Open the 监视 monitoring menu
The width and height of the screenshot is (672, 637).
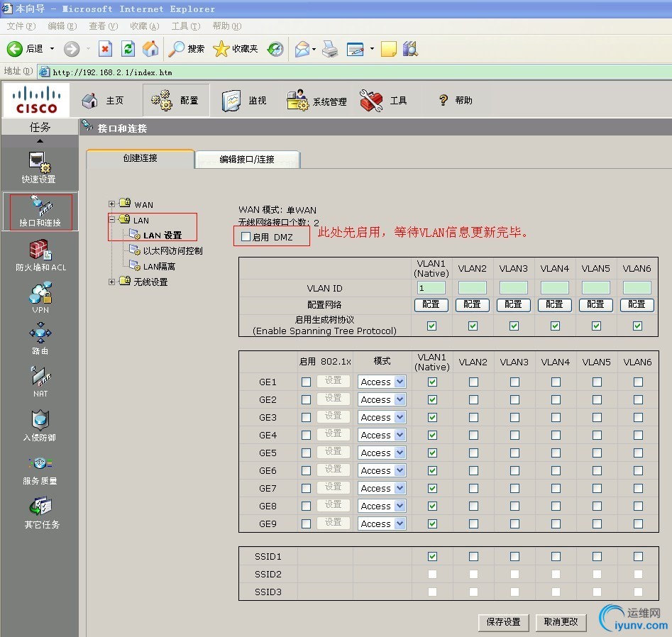[x=244, y=101]
